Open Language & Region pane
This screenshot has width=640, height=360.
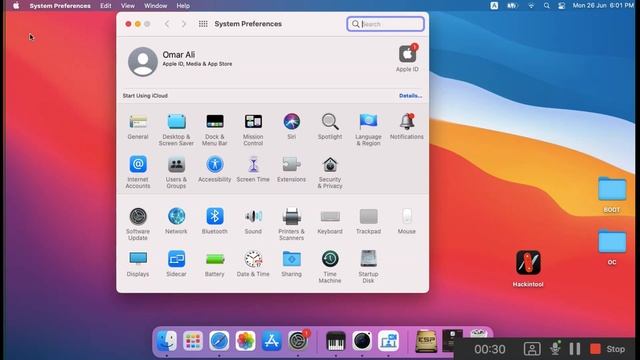[368, 130]
